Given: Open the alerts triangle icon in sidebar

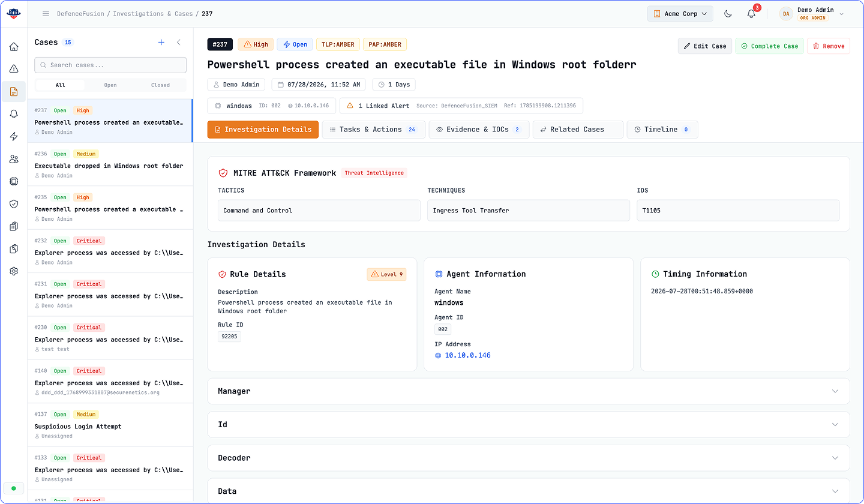Looking at the screenshot, I should click(14, 69).
